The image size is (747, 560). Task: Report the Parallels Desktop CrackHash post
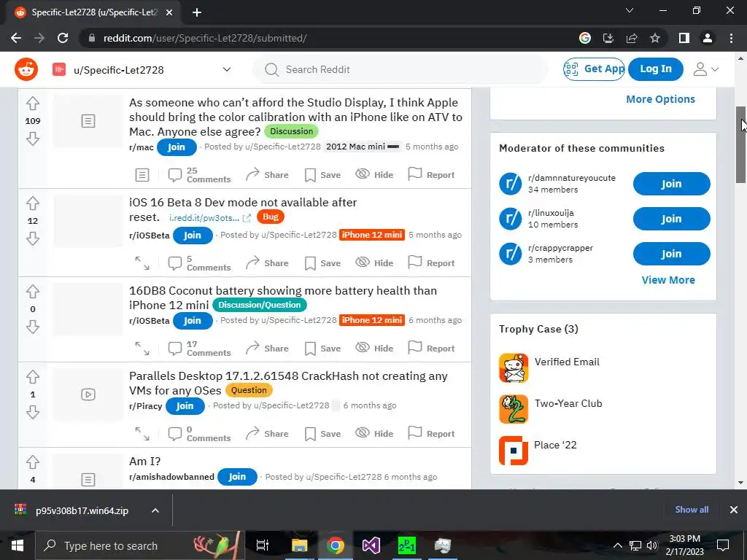pos(431,433)
